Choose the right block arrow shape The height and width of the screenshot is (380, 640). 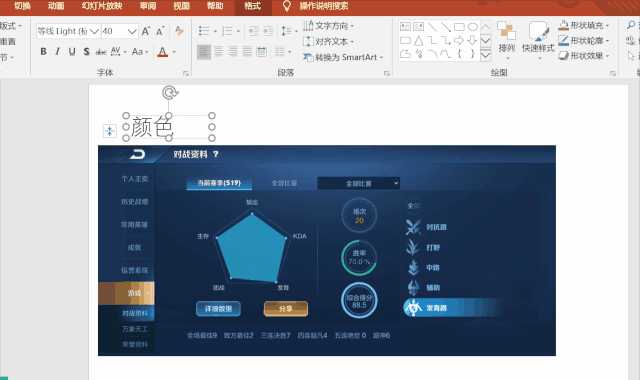pos(459,40)
